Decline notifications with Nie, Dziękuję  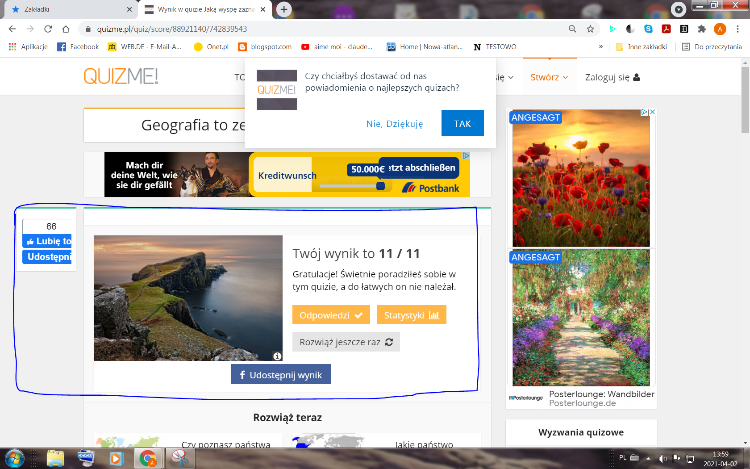pyautogui.click(x=394, y=124)
